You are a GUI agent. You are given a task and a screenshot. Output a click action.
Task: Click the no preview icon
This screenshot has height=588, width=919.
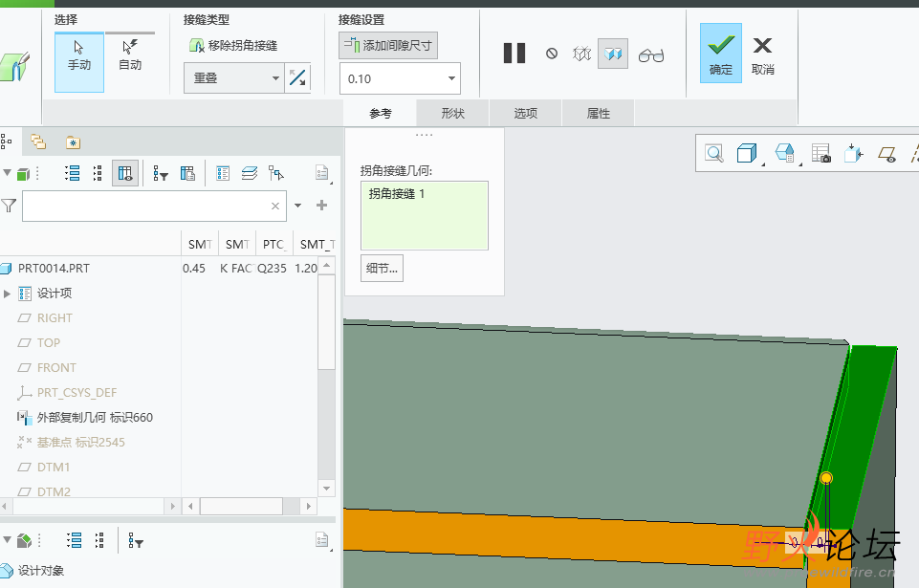tap(552, 54)
